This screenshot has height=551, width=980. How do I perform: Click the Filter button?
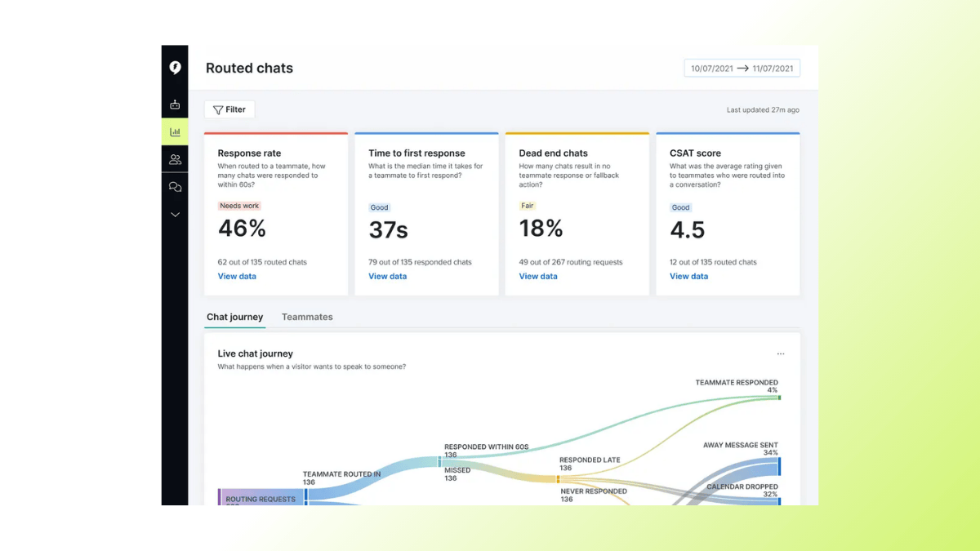[x=229, y=109]
